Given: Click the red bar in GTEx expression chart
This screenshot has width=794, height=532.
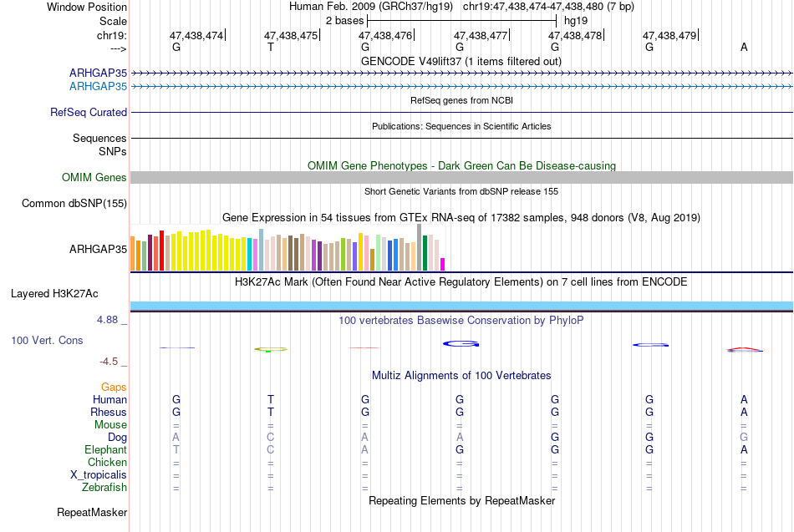Looking at the screenshot, I should point(161,251).
